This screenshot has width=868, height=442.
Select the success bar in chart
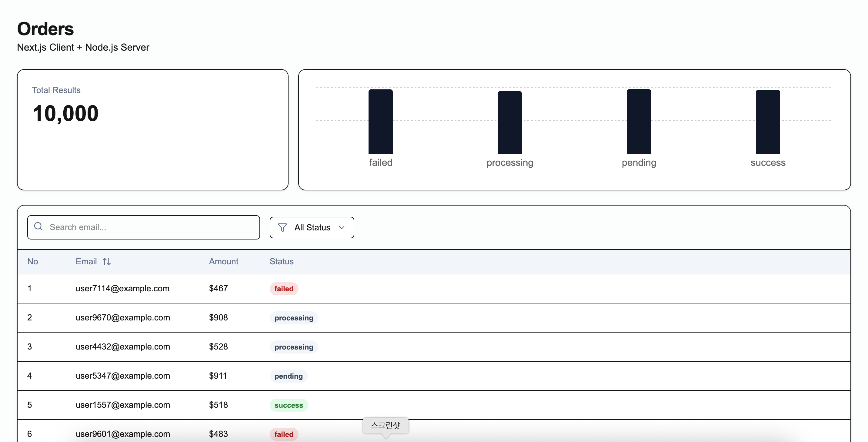[768, 122]
